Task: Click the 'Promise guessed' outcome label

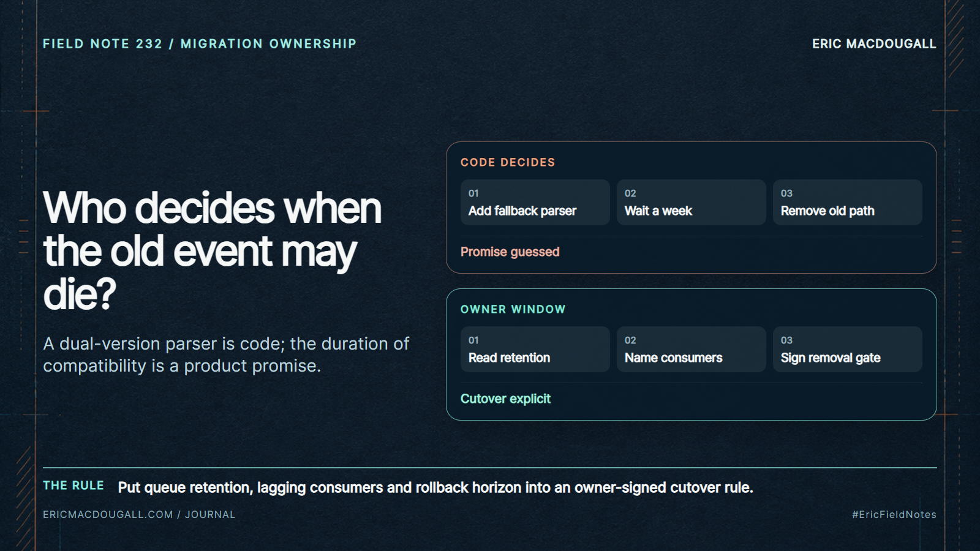Action: pyautogui.click(x=510, y=252)
